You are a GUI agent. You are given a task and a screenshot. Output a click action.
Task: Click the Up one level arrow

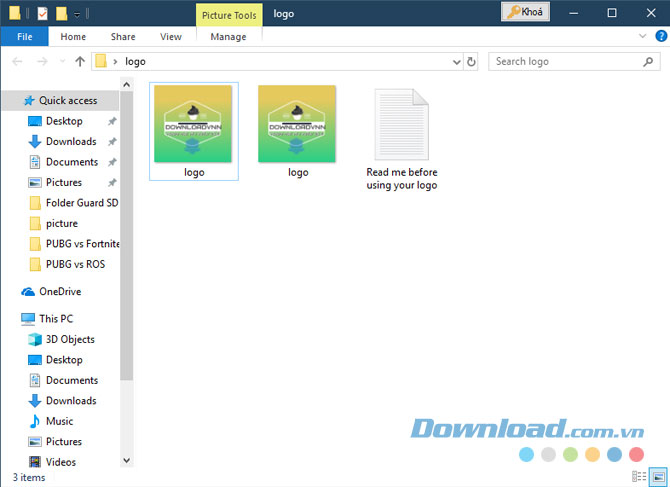click(x=79, y=62)
